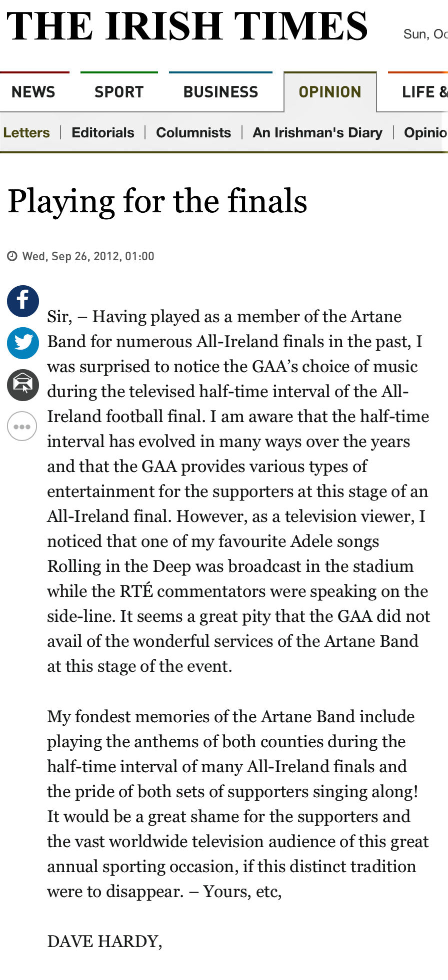Open the Columnists link
The image size is (448, 980).
(193, 132)
